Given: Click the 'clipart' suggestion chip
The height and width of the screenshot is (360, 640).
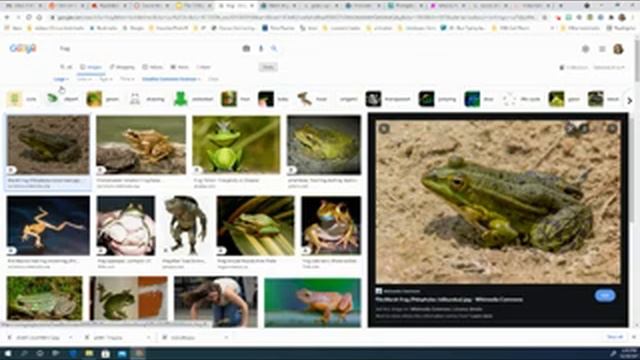Looking at the screenshot, I should [x=62, y=99].
